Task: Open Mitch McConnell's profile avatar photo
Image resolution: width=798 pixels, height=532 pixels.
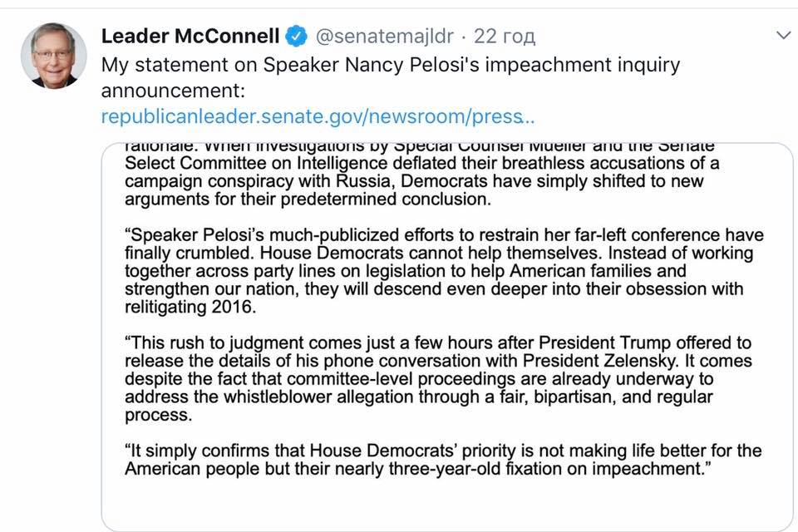Action: 53,56
